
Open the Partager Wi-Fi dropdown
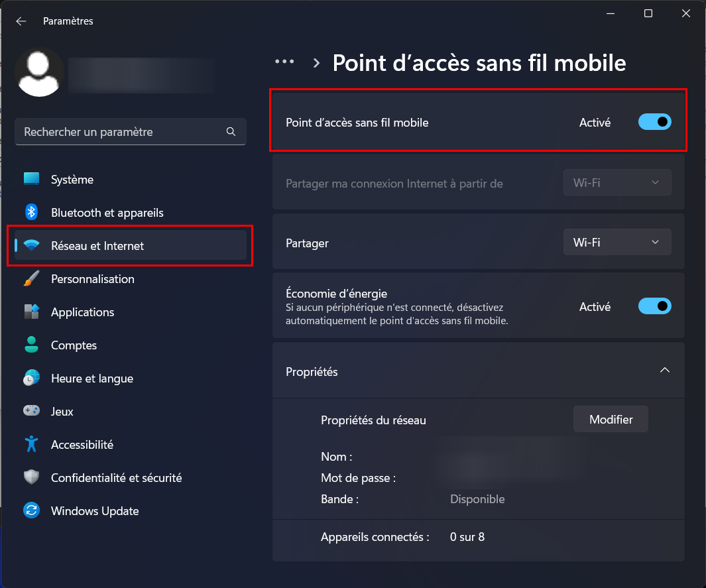click(617, 243)
